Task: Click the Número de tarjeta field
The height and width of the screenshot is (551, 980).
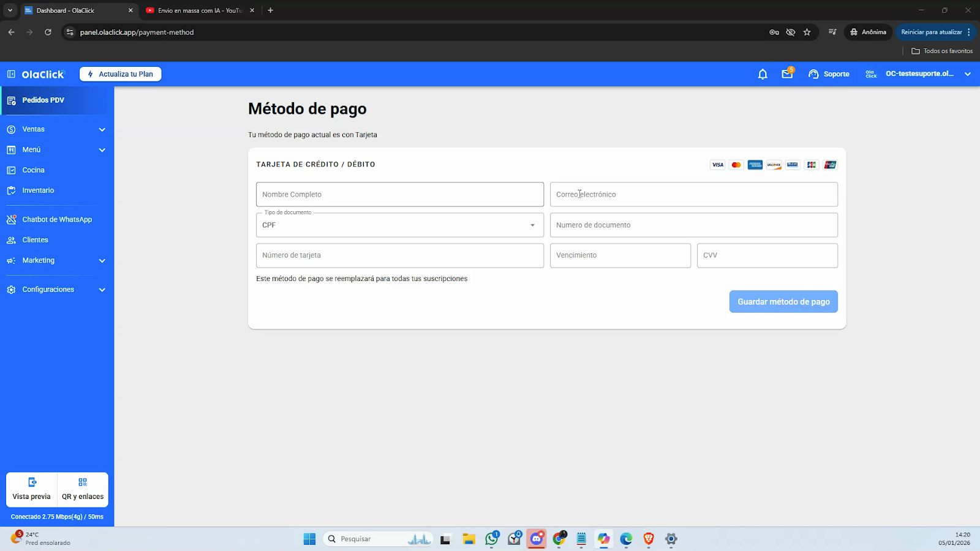Action: [399, 255]
